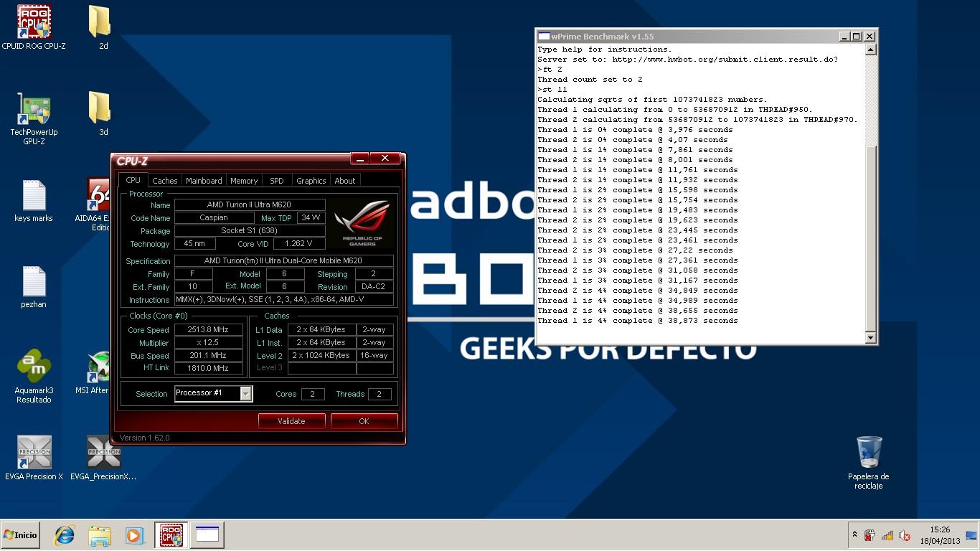Click the Show desktop button in taskbar

pos(972,535)
